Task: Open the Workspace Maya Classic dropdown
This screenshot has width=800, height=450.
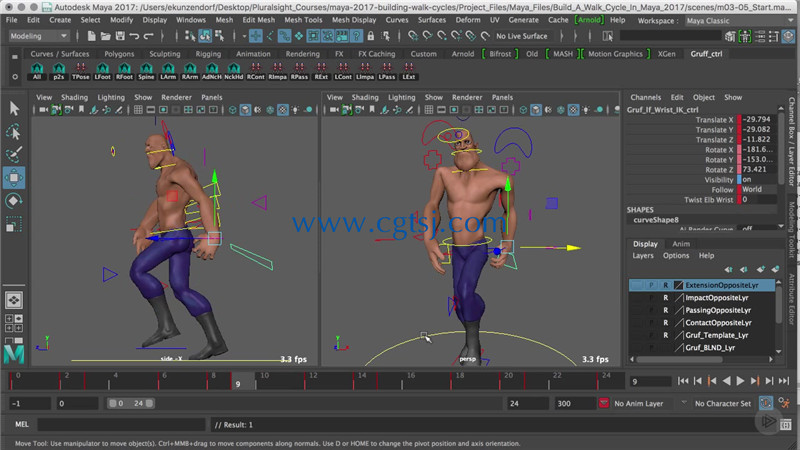Action: point(738,21)
